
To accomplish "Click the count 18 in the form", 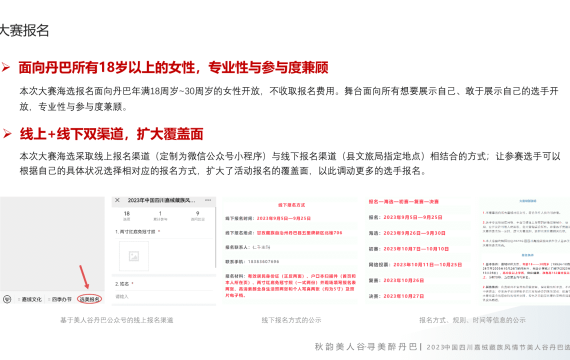I will [x=127, y=213].
